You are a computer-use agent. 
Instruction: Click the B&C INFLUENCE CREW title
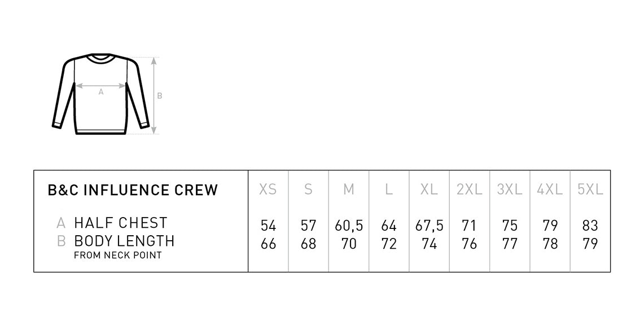click(x=133, y=191)
